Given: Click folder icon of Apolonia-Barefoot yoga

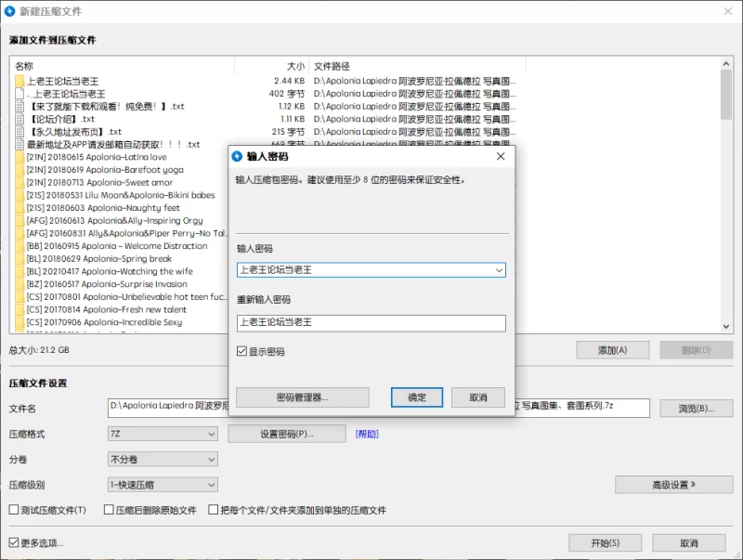Looking at the screenshot, I should [20, 170].
